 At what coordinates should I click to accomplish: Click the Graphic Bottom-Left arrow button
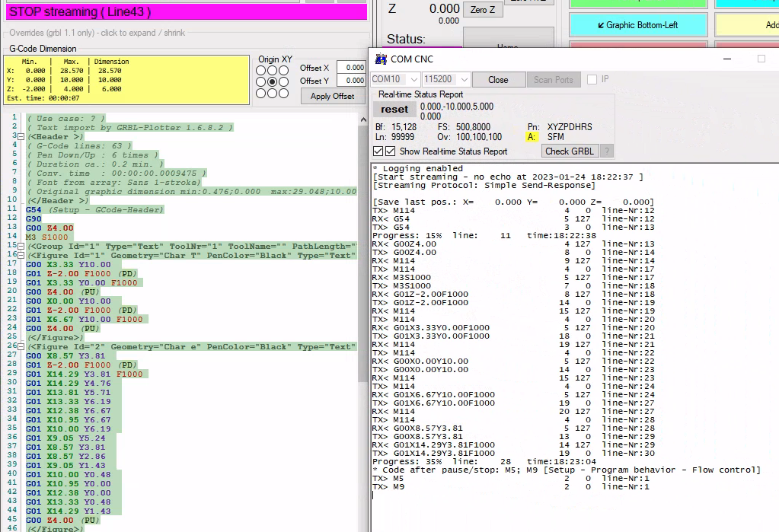(x=637, y=25)
